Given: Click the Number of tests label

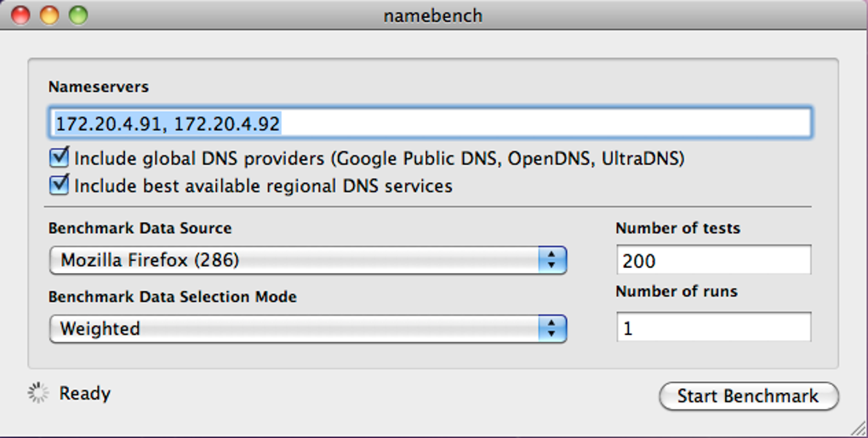Looking at the screenshot, I should click(x=677, y=228).
